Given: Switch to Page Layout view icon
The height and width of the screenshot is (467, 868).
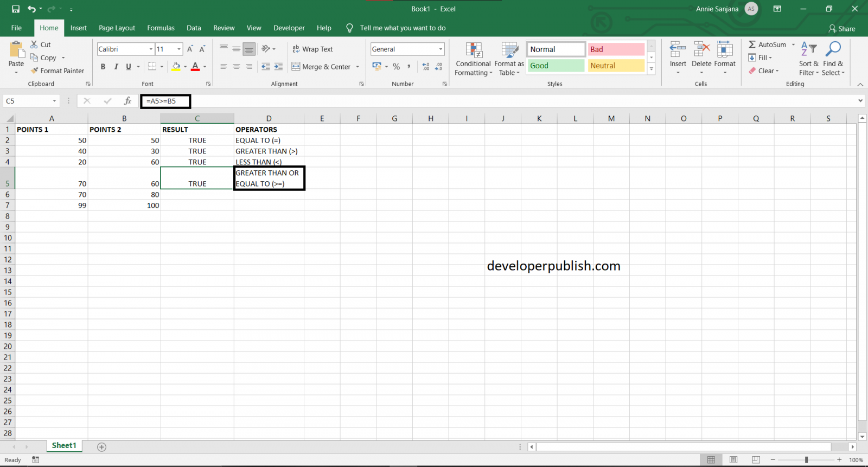Looking at the screenshot, I should coord(733,459).
